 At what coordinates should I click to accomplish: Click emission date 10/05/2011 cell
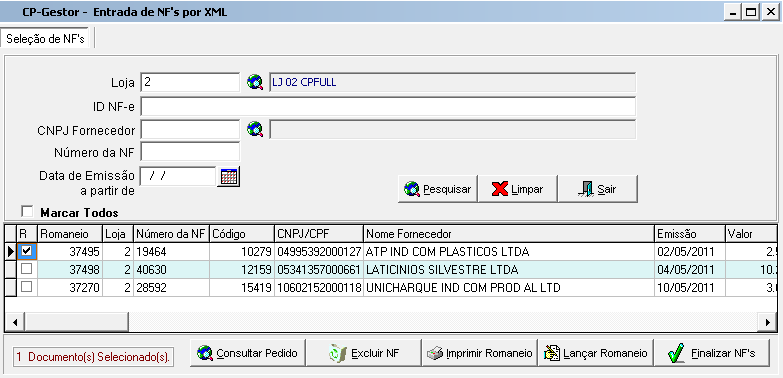(690, 288)
